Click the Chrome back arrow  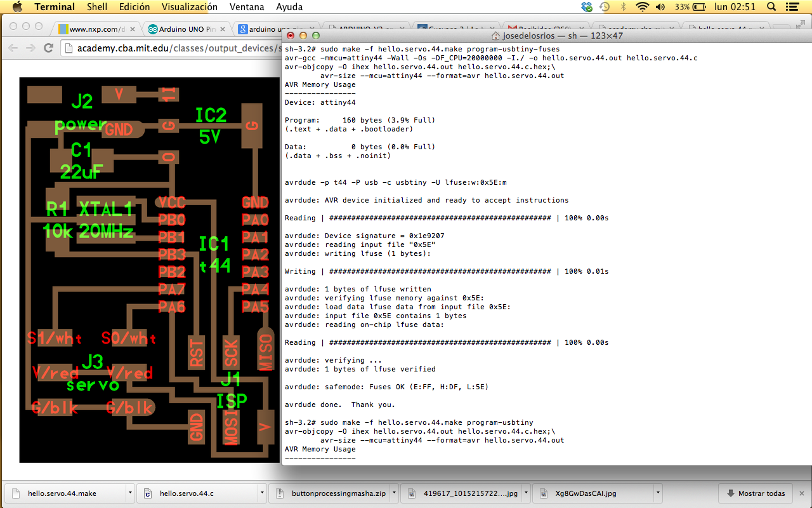tap(13, 48)
